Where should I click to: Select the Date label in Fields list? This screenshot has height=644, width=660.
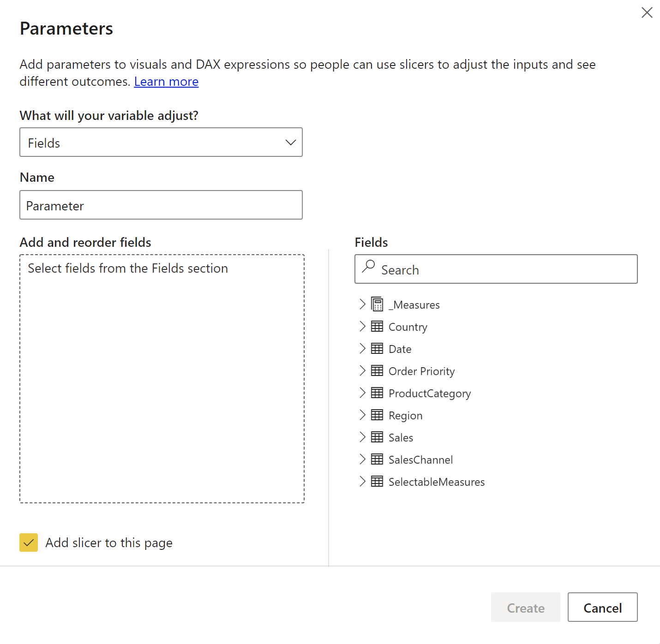(x=400, y=349)
